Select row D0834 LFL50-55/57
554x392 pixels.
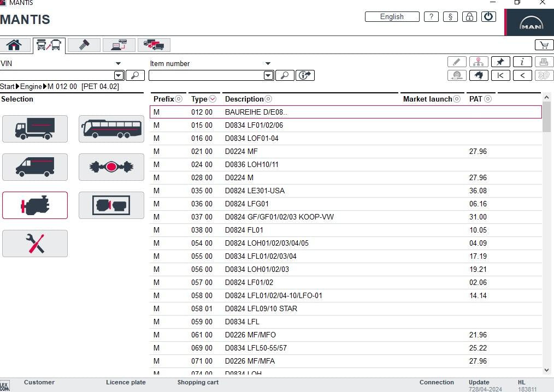[345, 348]
